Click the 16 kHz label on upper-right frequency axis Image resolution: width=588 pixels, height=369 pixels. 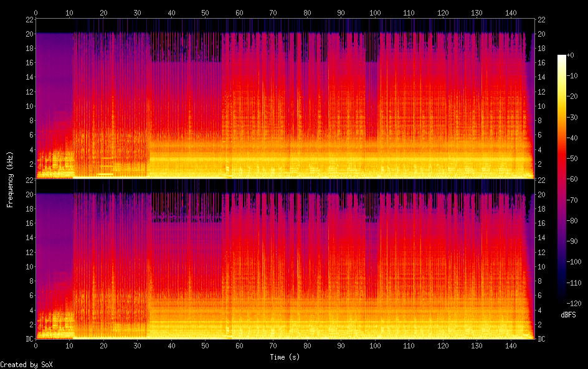541,63
